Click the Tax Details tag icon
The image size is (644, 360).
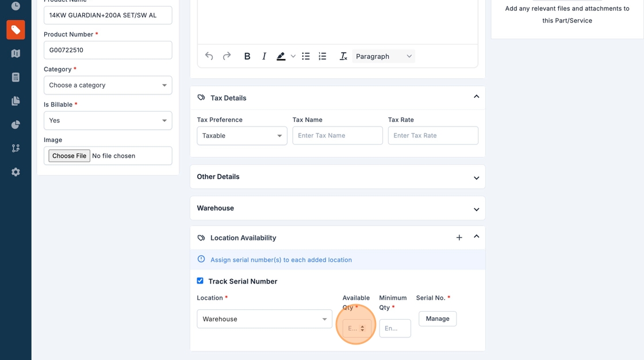[201, 97]
